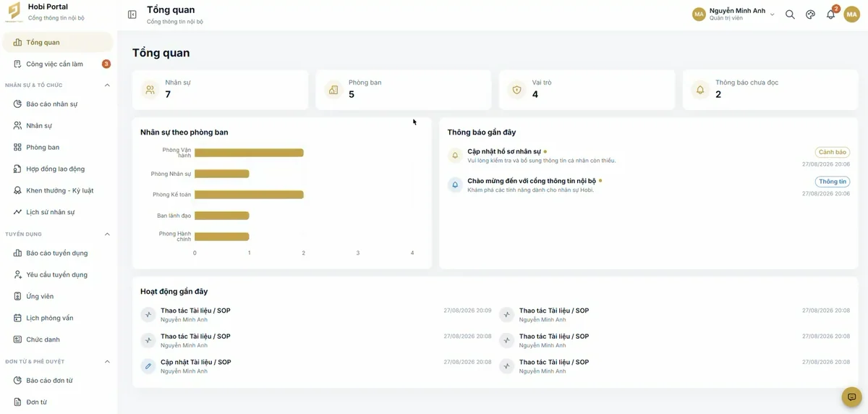Screen dimensions: 868x414
Task: Click the Chức danh badge icon
Action: tap(18, 339)
